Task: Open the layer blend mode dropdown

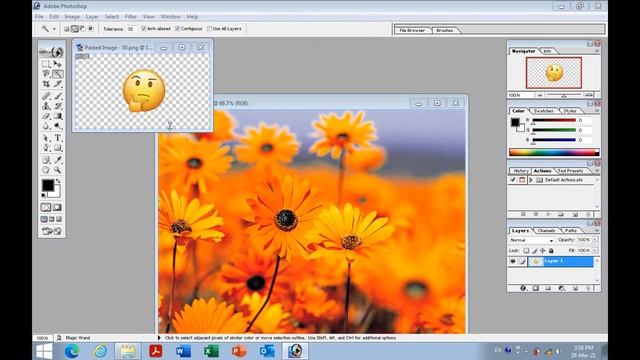Action: point(531,240)
